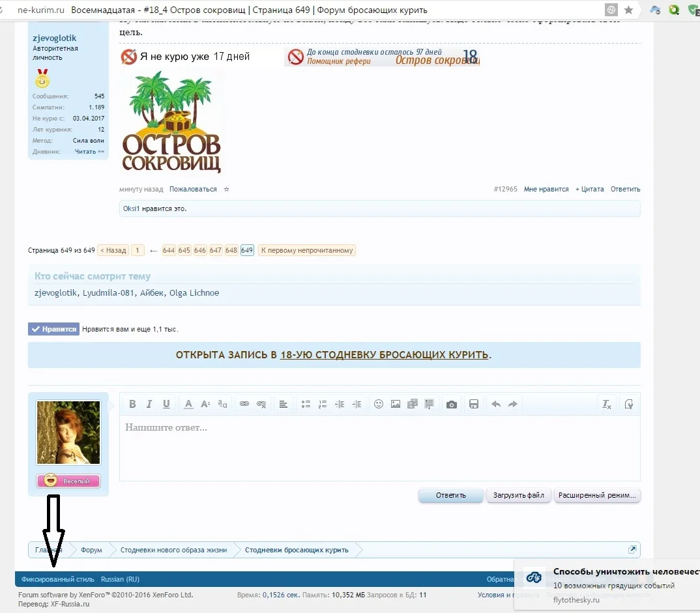
Task: Go to page 648
Action: click(x=231, y=250)
